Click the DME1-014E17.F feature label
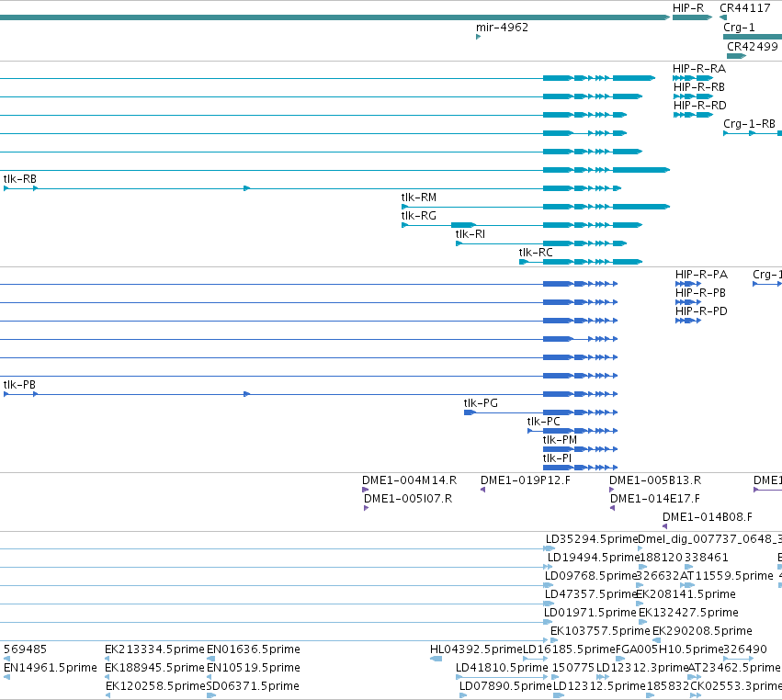 tap(655, 499)
